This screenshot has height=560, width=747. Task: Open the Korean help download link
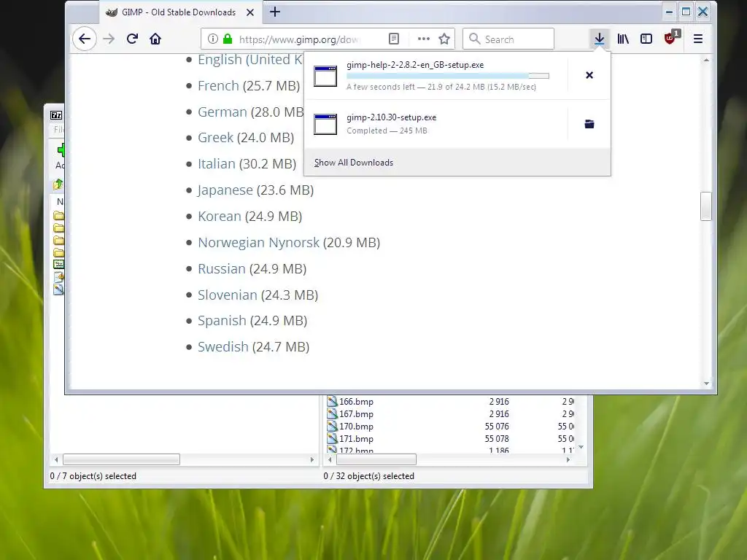tap(219, 216)
